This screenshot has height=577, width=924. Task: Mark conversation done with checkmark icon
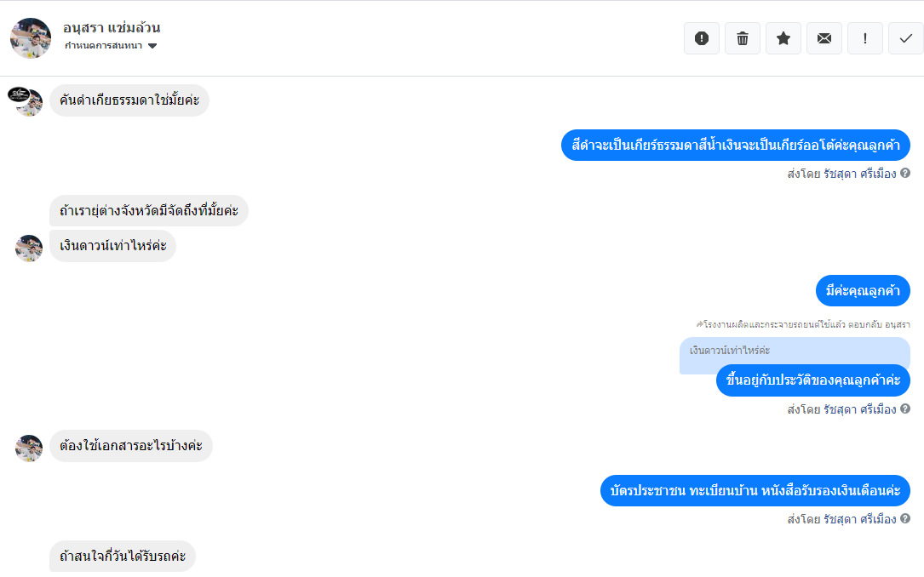(x=906, y=38)
